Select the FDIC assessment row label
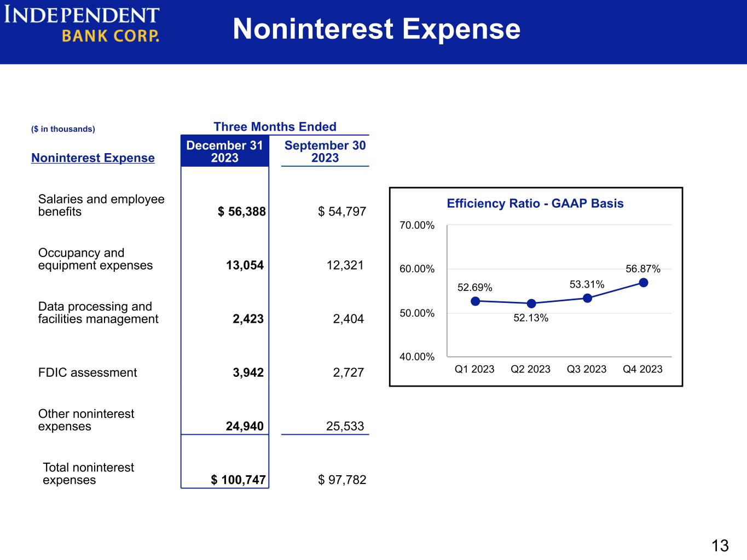Image resolution: width=747 pixels, height=560 pixels. pyautogui.click(x=88, y=372)
